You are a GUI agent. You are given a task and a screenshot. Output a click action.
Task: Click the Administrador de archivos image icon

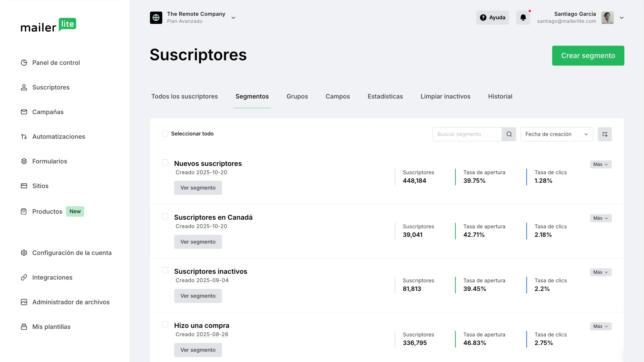click(x=24, y=302)
